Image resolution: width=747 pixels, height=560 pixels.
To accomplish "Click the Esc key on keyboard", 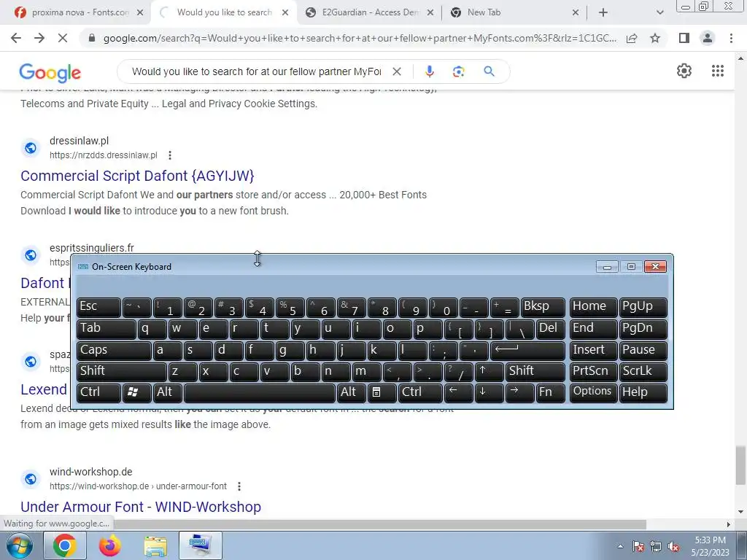I will (99, 307).
